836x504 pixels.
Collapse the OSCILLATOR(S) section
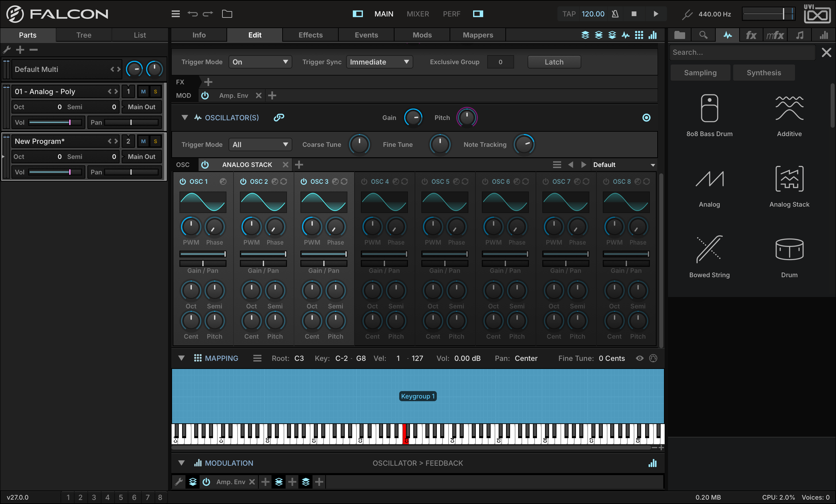184,117
